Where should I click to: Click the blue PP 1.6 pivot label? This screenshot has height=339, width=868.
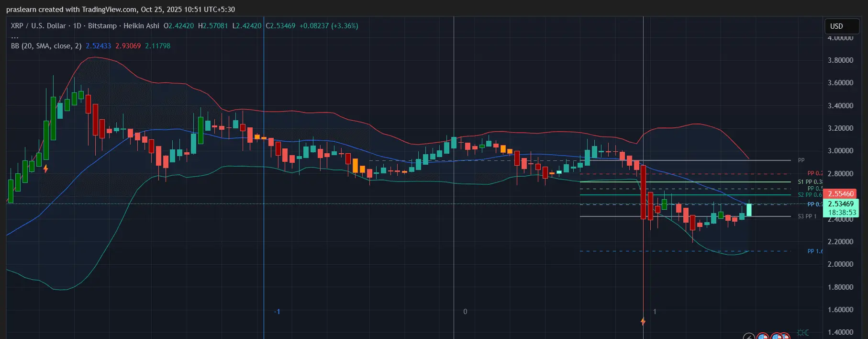pos(815,251)
